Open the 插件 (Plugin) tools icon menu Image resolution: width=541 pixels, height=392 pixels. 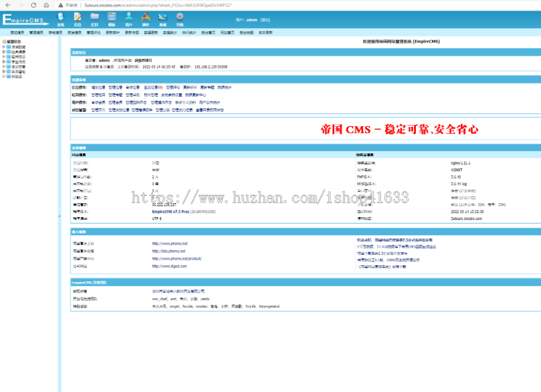pos(145,19)
